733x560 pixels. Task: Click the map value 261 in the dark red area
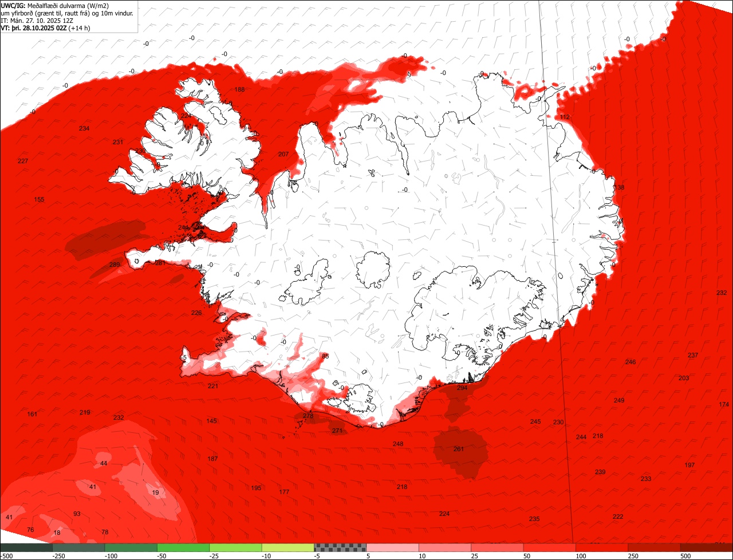459,449
